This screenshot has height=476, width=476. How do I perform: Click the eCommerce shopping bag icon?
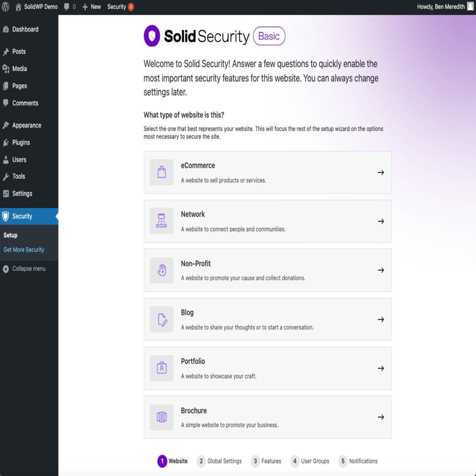click(x=162, y=172)
